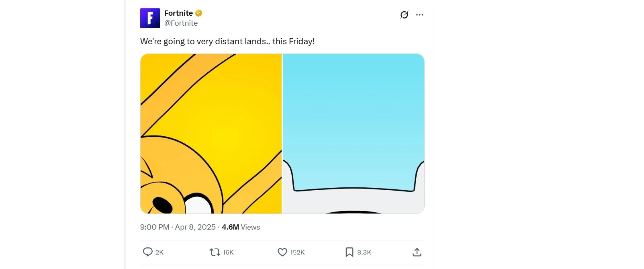Share the post via share icon
This screenshot has width=644, height=269.
coord(417,252)
